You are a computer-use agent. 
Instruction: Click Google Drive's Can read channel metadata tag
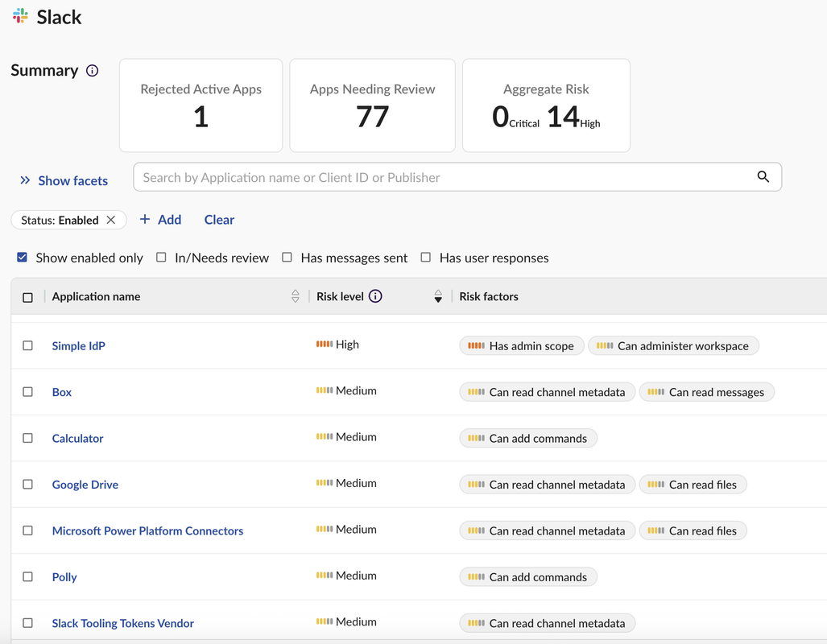(548, 485)
